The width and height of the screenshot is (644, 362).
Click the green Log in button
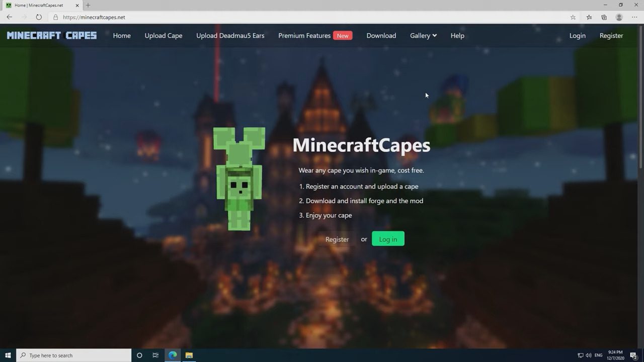click(388, 239)
